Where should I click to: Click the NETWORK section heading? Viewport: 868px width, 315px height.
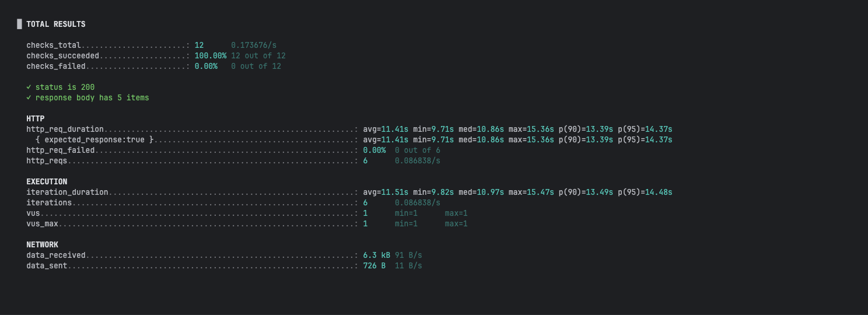[42, 244]
